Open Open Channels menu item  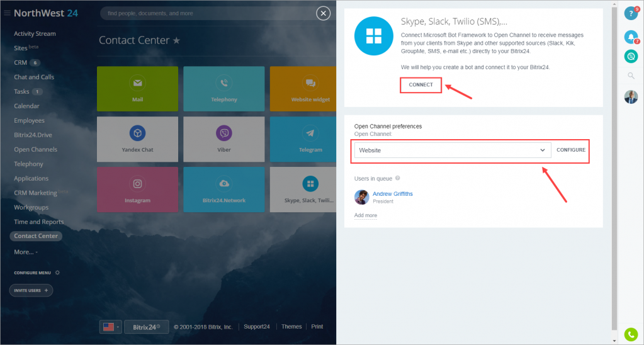pyautogui.click(x=36, y=149)
